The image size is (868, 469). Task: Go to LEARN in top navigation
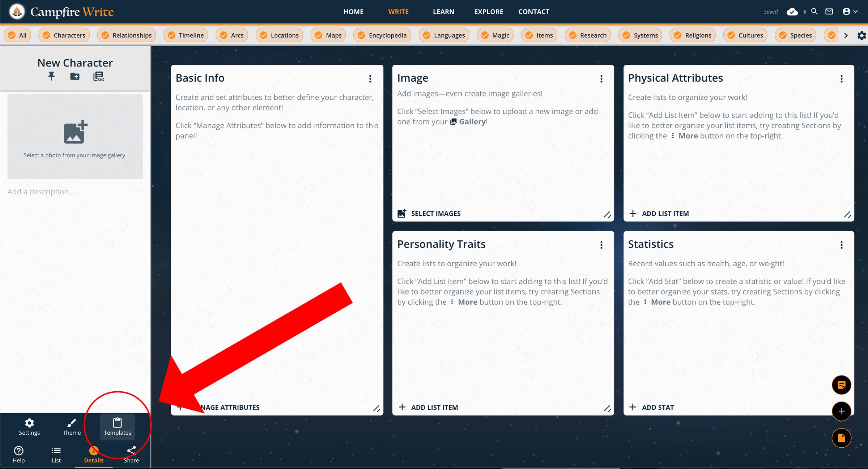443,12
